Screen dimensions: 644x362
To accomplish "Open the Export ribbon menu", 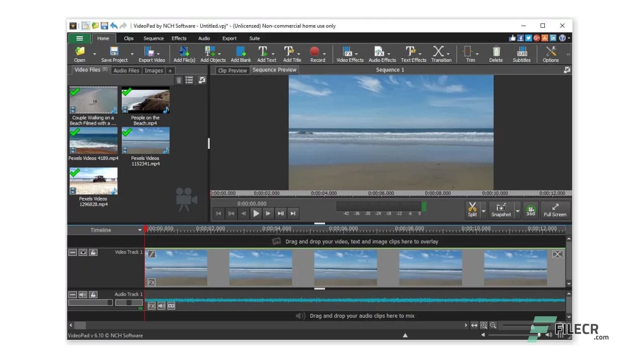I will pos(229,38).
